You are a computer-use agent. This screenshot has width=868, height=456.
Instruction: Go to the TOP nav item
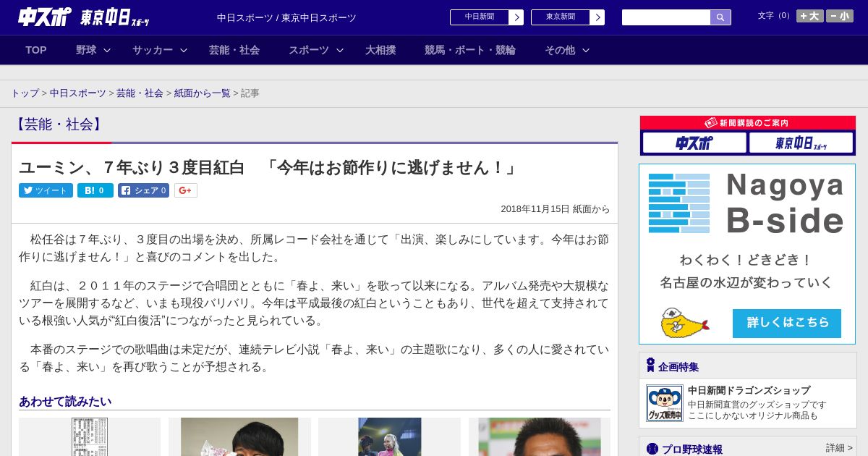coord(36,50)
